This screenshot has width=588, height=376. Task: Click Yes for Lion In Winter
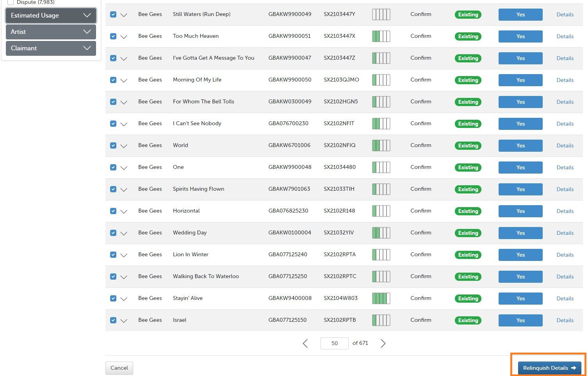(x=520, y=255)
